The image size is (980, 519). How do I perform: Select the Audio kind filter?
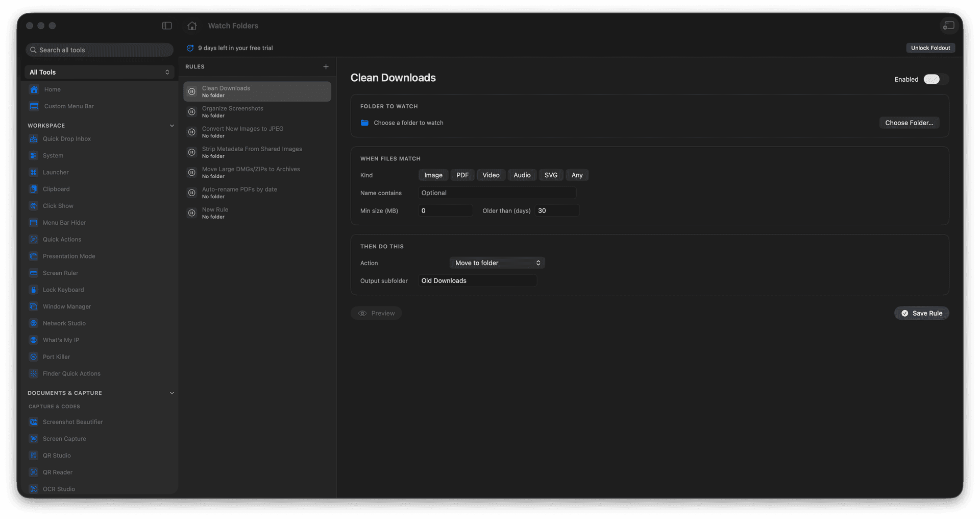click(522, 175)
